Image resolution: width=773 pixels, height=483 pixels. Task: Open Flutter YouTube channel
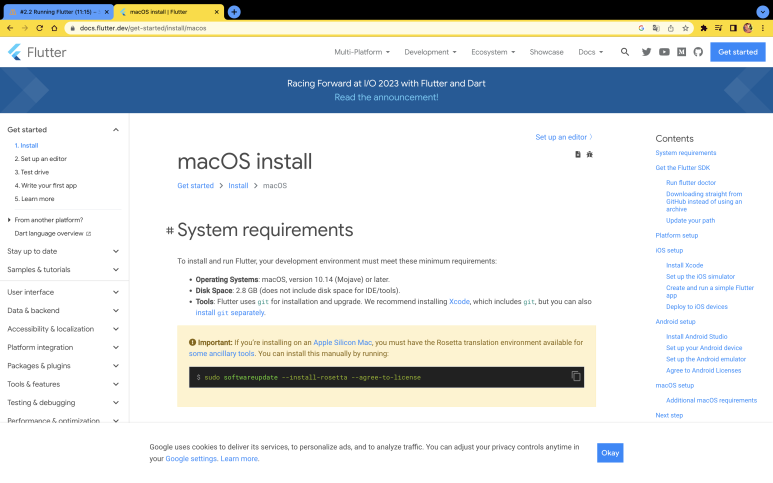coord(664,52)
